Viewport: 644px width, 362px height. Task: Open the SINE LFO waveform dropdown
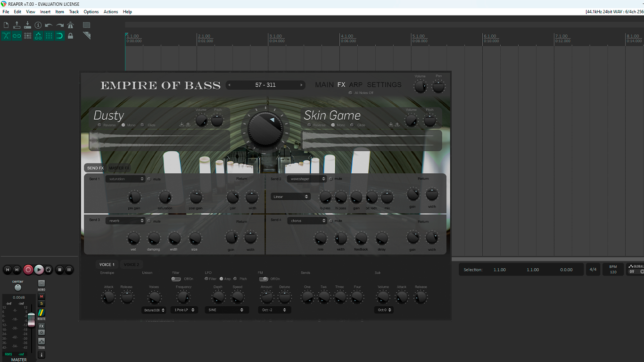[227, 310]
